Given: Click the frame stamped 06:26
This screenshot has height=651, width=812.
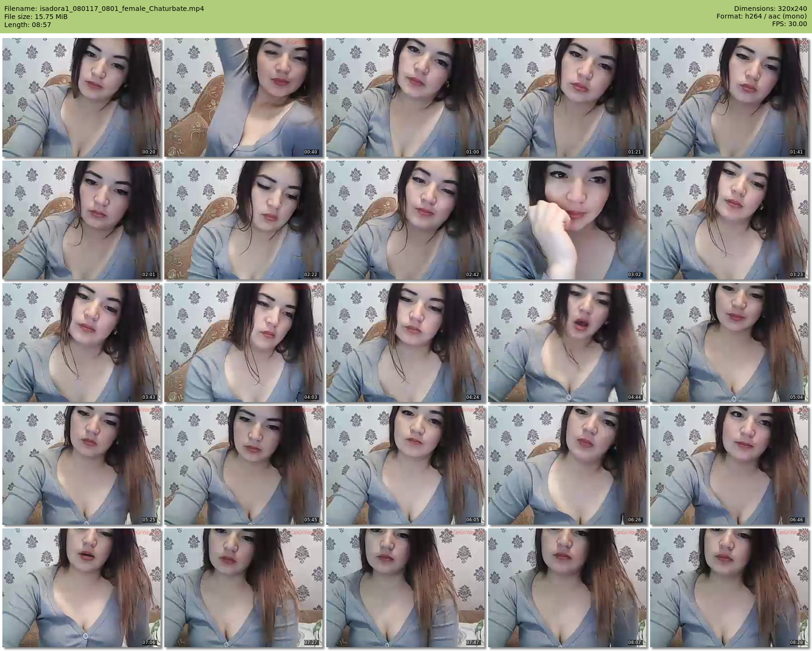Looking at the screenshot, I should pyautogui.click(x=567, y=465).
